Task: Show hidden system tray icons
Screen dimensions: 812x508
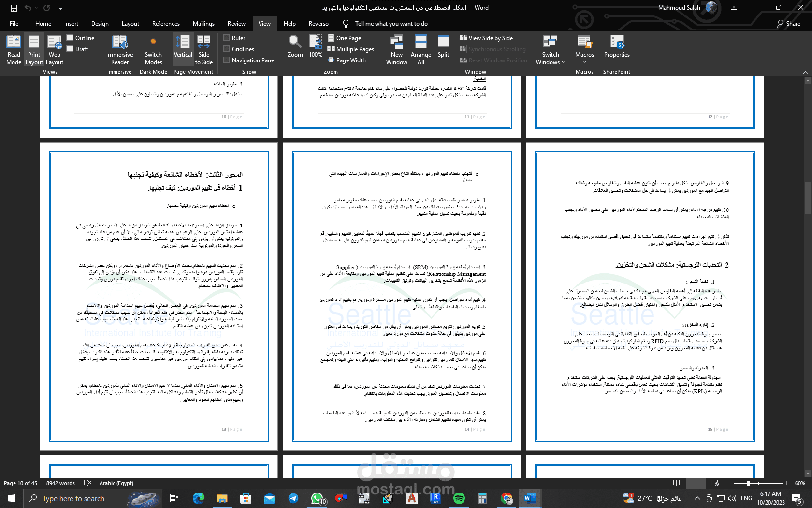Action: click(696, 498)
